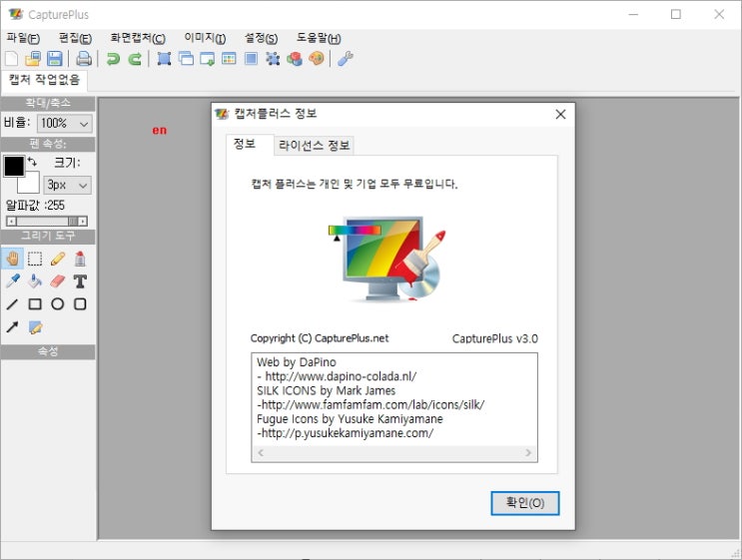Open an image file from folder
Image resolution: width=742 pixels, height=560 pixels.
[33, 59]
